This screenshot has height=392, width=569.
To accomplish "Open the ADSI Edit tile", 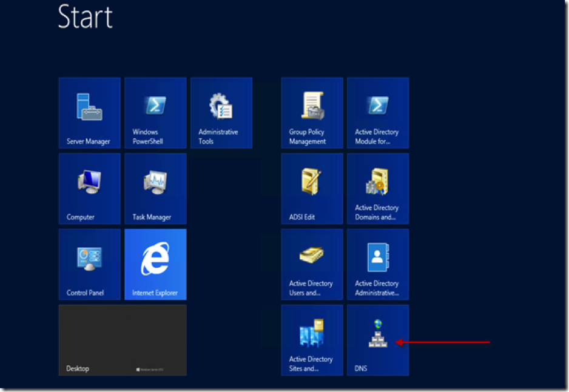I will (312, 189).
